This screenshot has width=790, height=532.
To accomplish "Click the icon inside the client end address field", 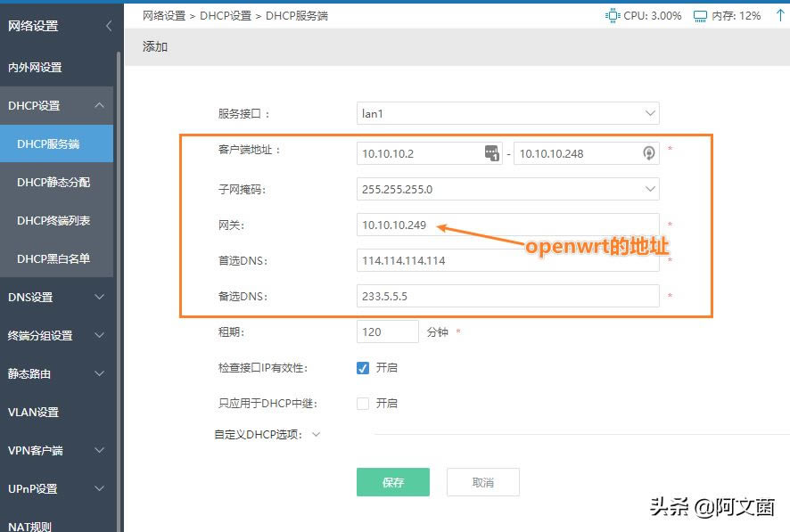I will pyautogui.click(x=649, y=153).
